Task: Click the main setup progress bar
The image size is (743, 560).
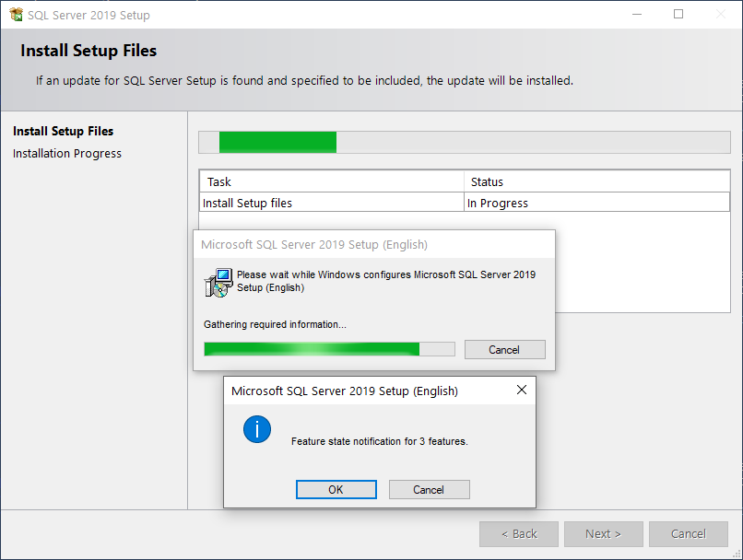Action: [464, 142]
